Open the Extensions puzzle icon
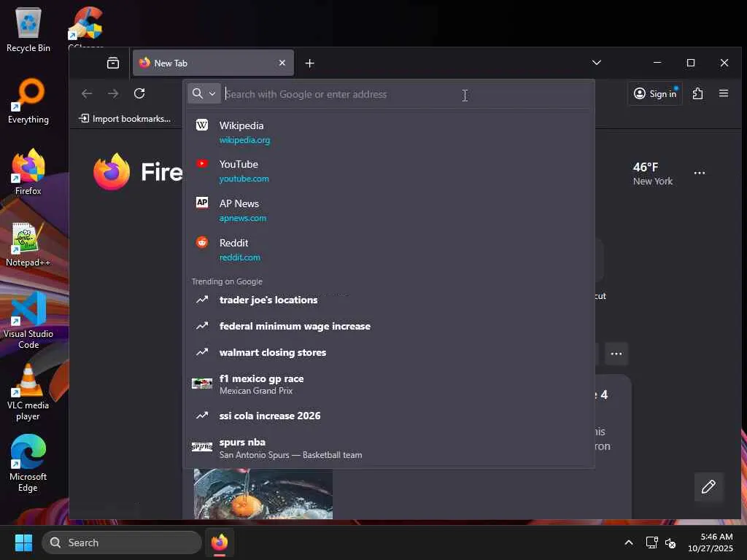Screen dimensions: 747x560 697,94
